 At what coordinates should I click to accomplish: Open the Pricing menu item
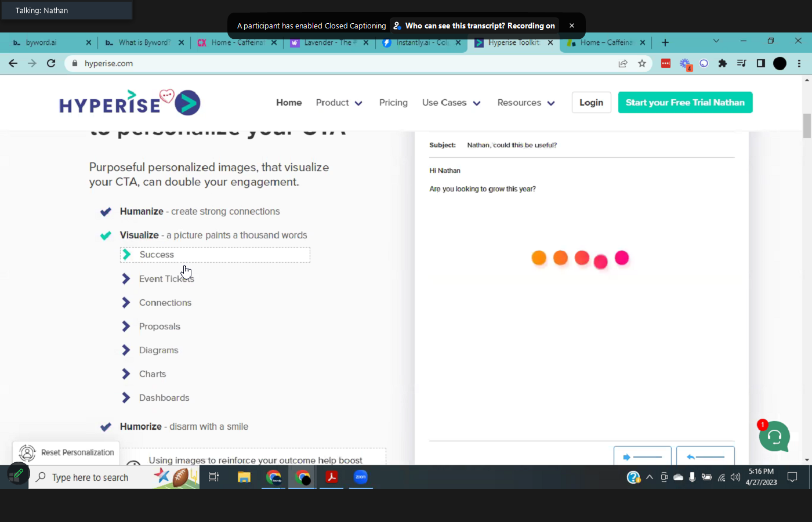[x=393, y=103]
